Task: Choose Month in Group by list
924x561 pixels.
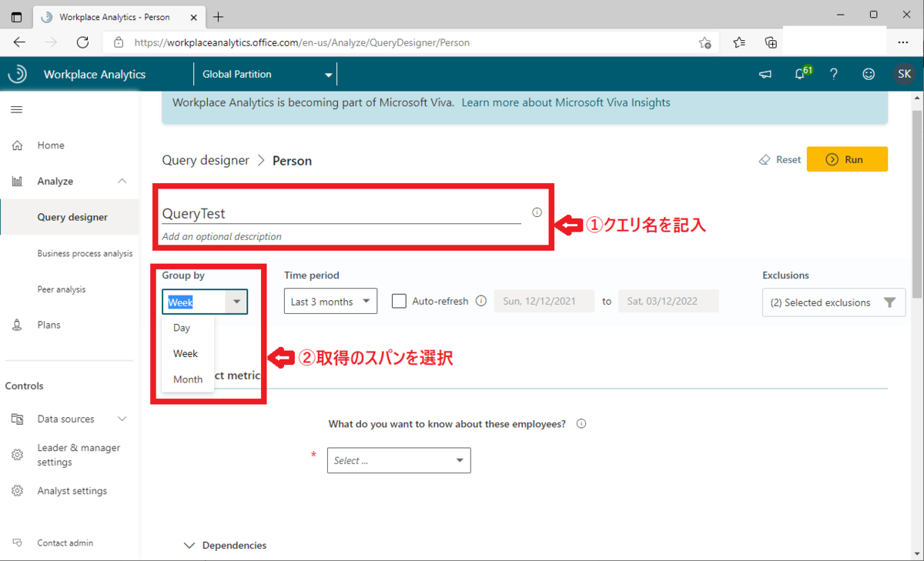Action: [x=188, y=379]
